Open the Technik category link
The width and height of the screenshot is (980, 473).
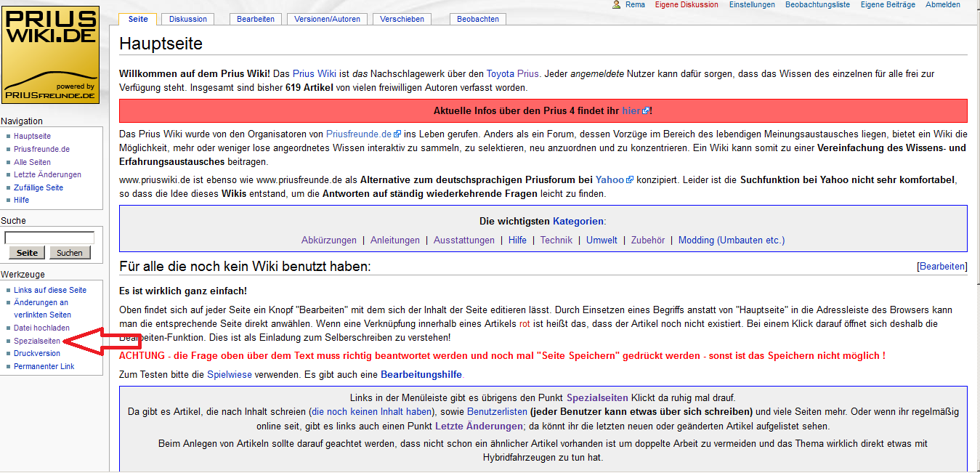click(x=556, y=240)
